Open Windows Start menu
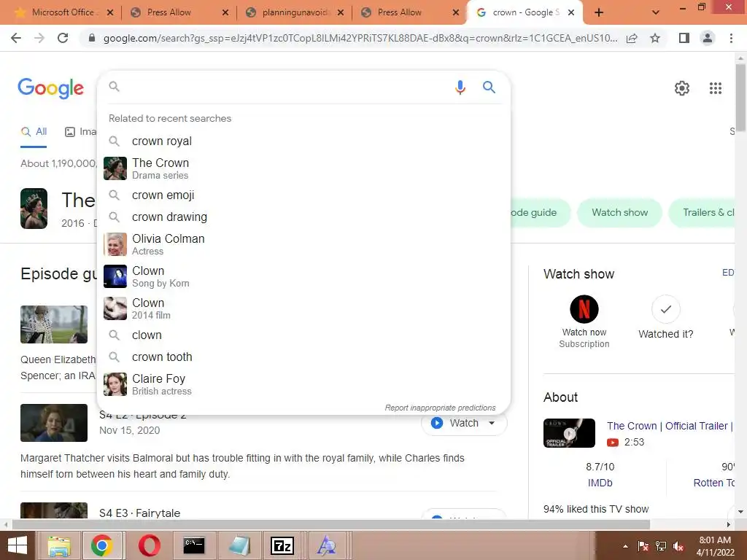This screenshot has height=560, width=747. [x=18, y=545]
